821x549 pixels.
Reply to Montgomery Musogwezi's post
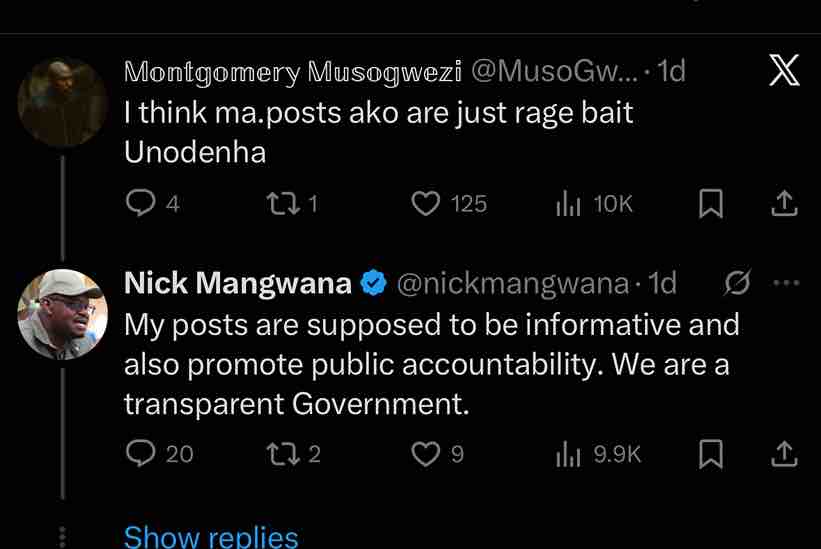click(x=139, y=203)
